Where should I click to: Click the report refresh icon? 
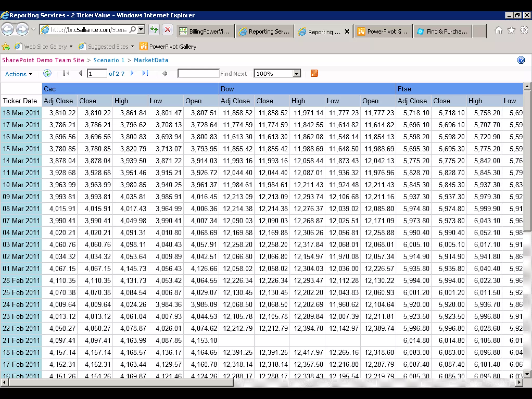tap(47, 74)
